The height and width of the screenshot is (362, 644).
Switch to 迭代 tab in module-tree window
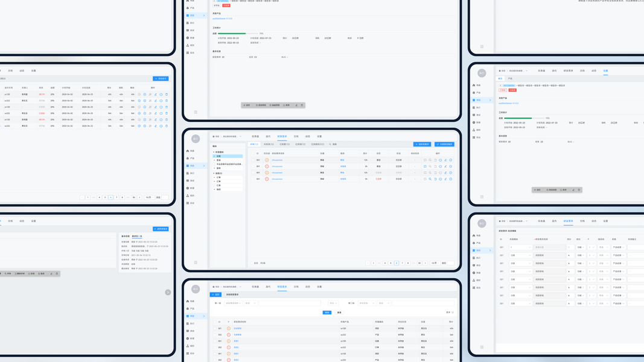pyautogui.click(x=268, y=136)
